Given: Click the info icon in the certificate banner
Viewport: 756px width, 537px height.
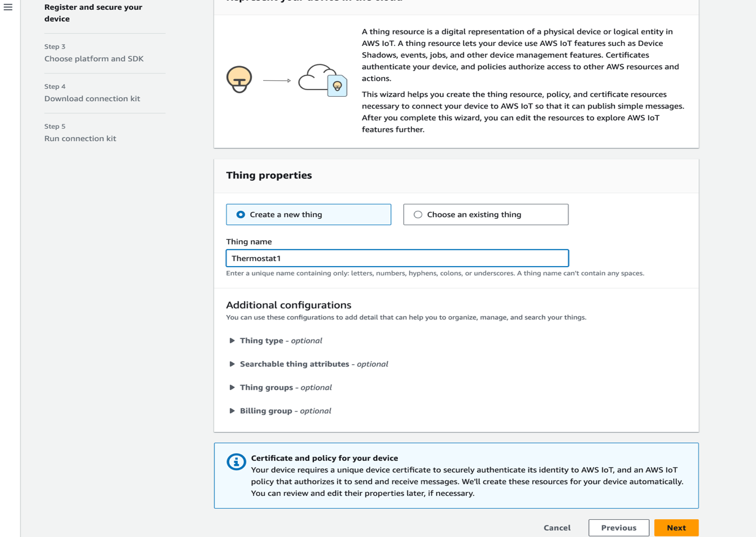Looking at the screenshot, I should (x=237, y=462).
